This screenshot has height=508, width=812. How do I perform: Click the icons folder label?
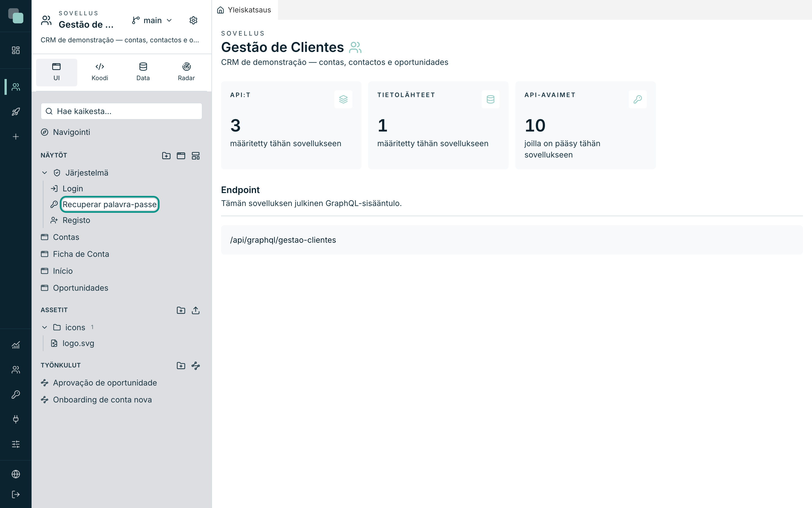point(75,327)
